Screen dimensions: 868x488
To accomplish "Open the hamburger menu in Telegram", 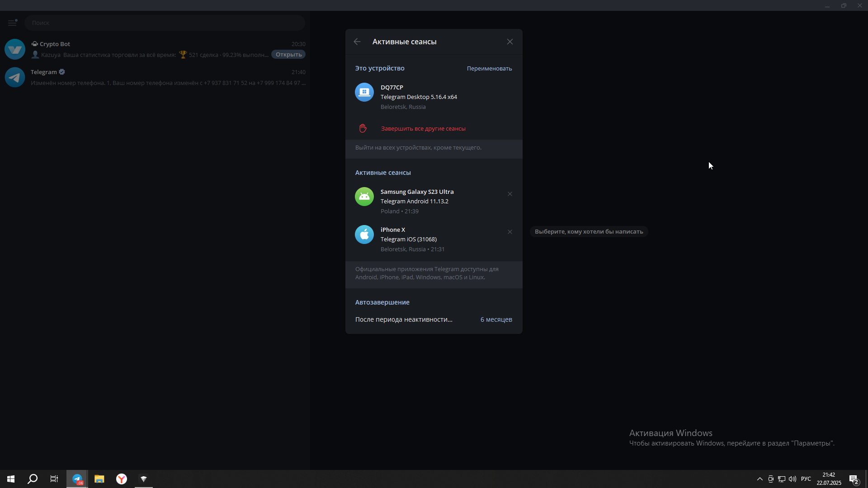I will (13, 23).
